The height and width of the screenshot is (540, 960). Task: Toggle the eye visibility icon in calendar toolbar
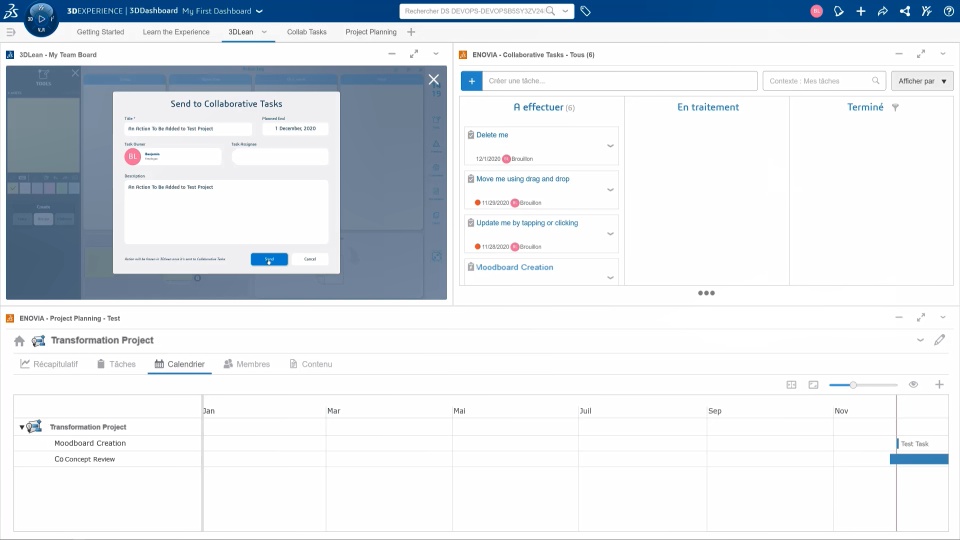[x=913, y=384]
